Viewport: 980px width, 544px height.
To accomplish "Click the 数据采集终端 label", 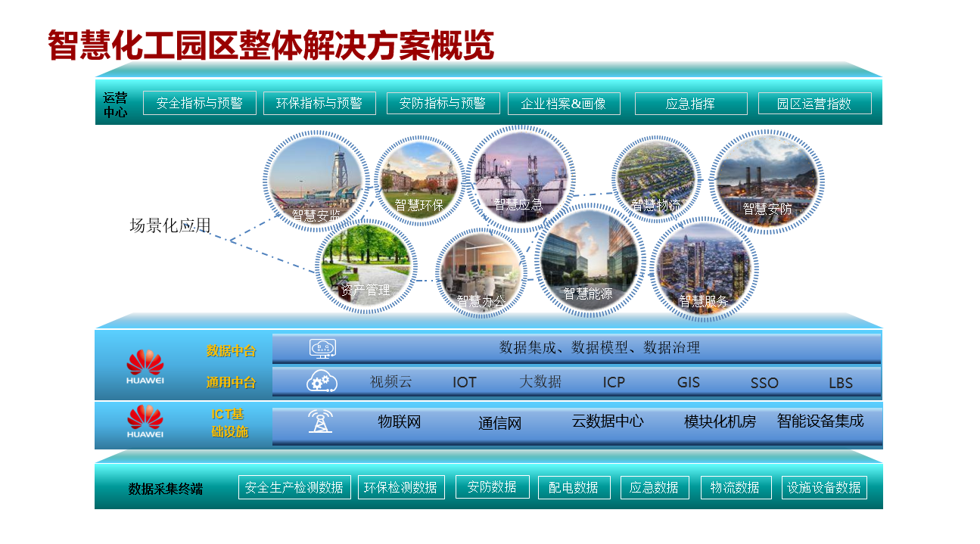I will pyautogui.click(x=166, y=489).
